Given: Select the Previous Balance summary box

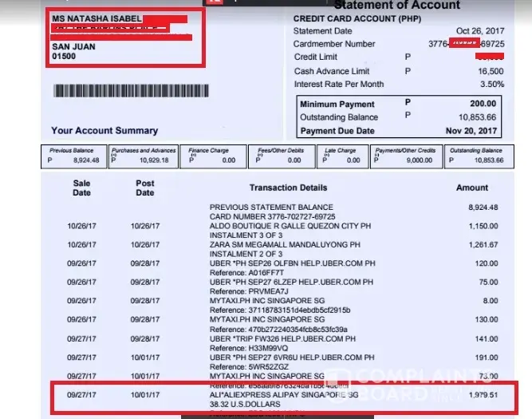Looking at the screenshot, I should 74,156.
